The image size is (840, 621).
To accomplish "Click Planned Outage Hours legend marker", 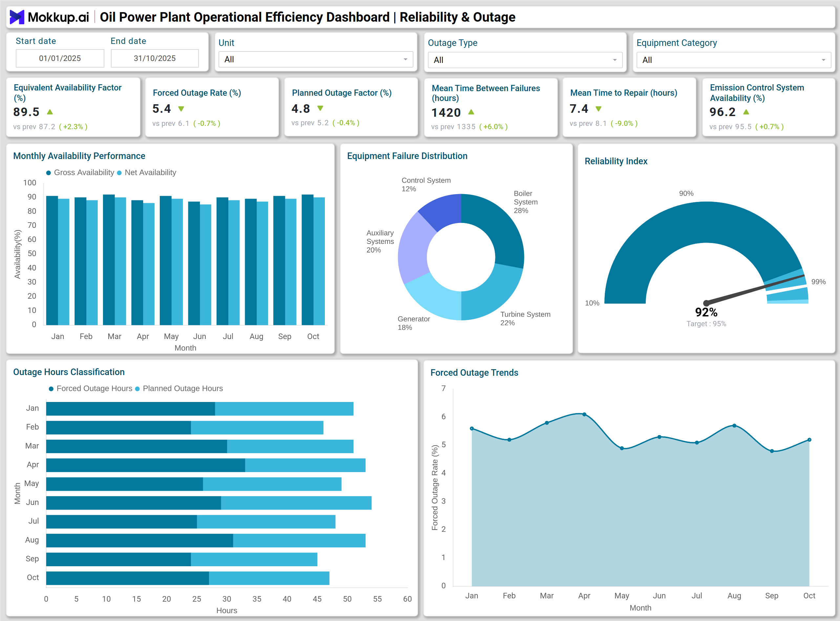I will coord(137,389).
